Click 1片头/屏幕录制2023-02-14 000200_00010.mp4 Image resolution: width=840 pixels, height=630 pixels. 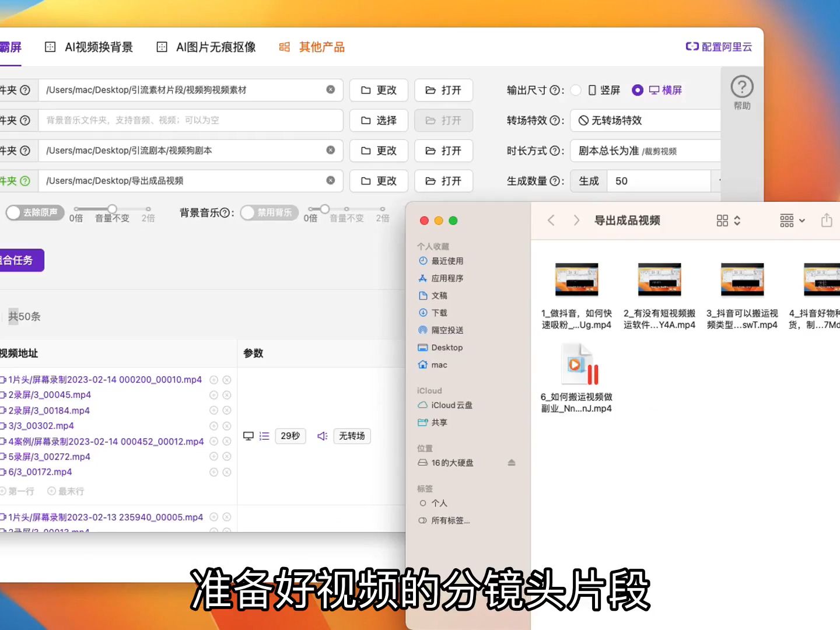(104, 380)
